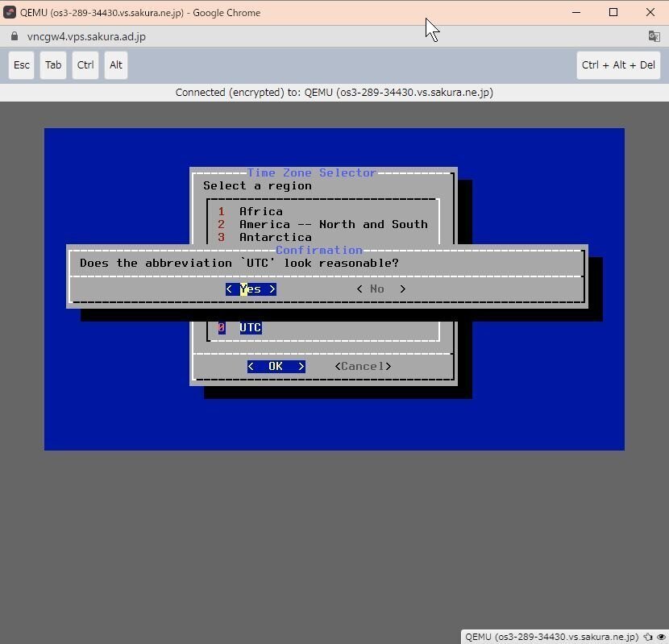Click the QEMU label in bottom status overlay

[551, 637]
